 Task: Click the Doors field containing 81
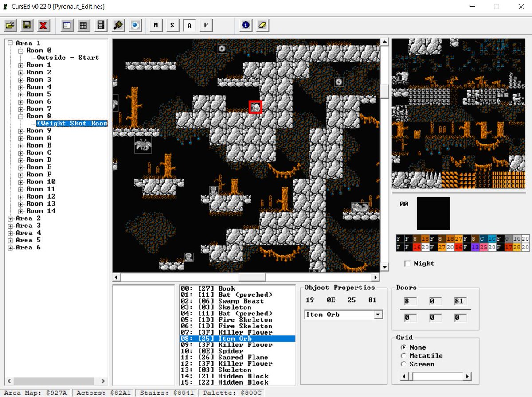tap(460, 301)
